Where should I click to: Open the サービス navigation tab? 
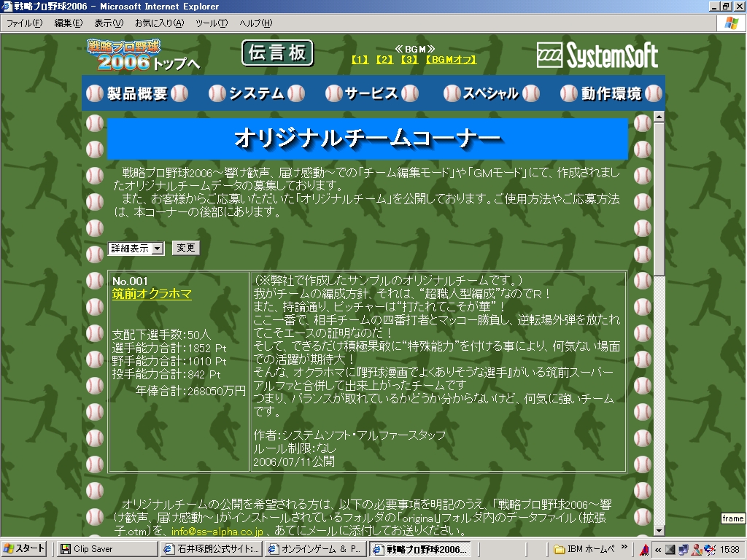(371, 93)
